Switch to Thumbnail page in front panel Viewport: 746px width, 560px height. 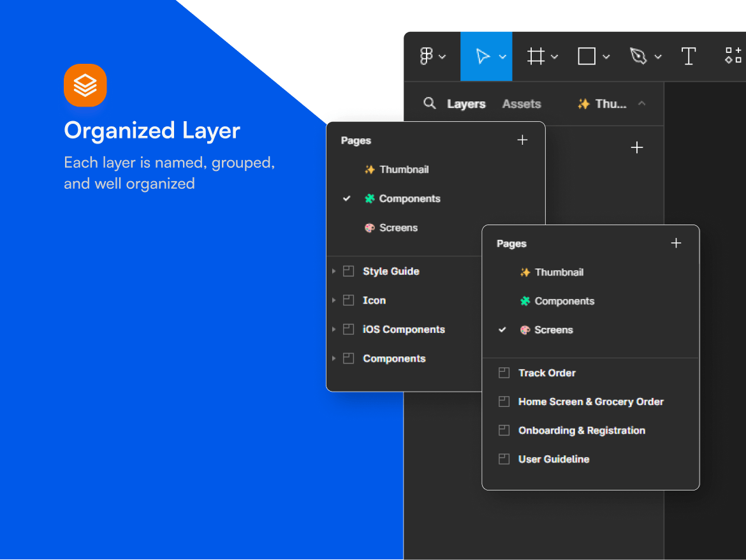tap(559, 272)
